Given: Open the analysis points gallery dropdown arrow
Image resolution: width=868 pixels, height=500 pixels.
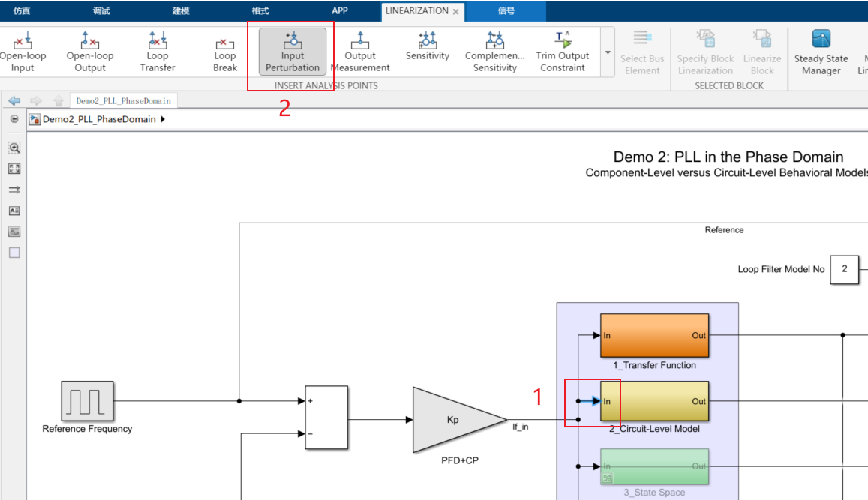Looking at the screenshot, I should coord(607,52).
